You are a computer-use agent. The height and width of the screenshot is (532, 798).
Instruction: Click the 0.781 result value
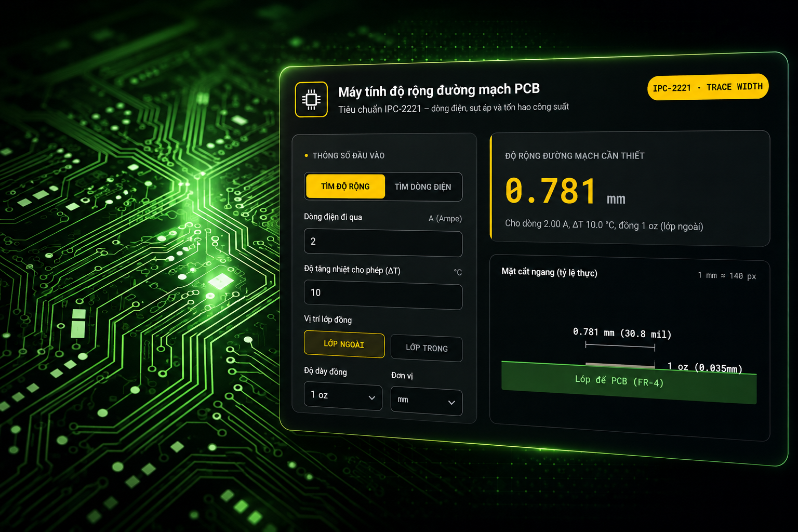click(551, 191)
